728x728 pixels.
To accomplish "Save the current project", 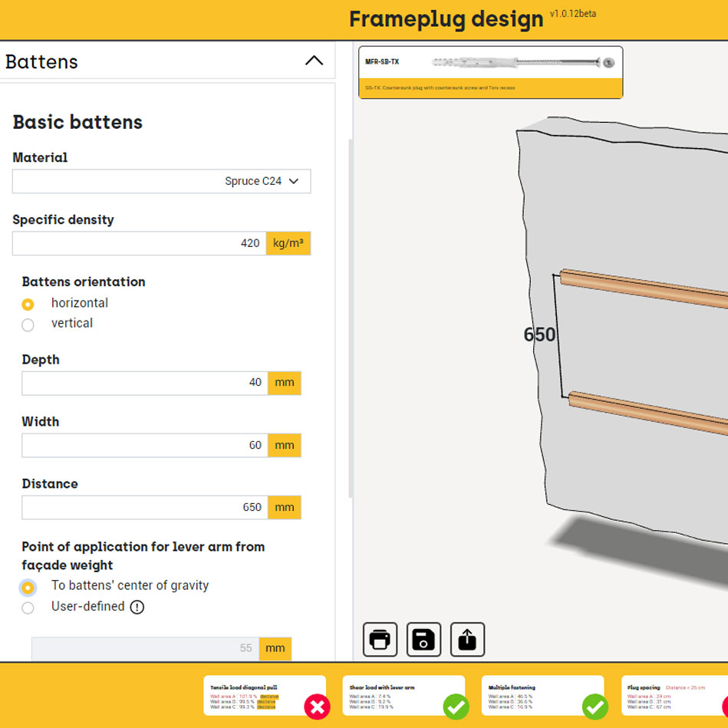I will pos(423,639).
